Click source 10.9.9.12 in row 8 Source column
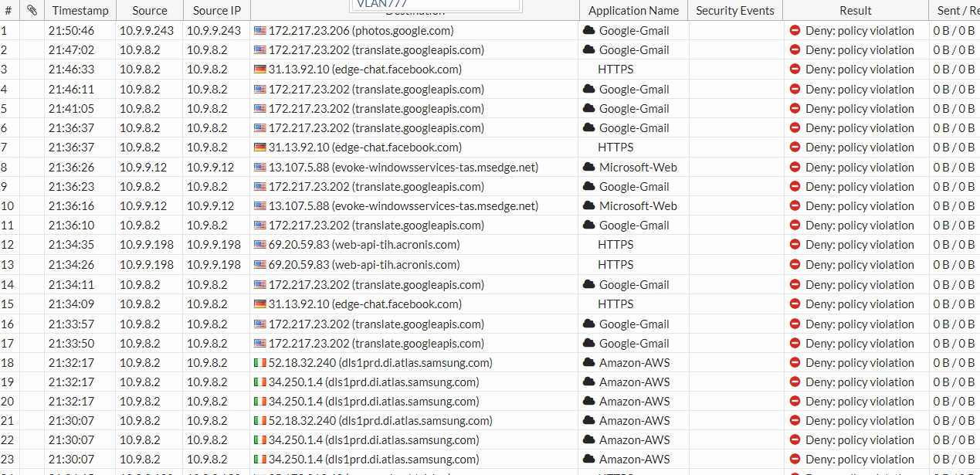 [x=143, y=167]
